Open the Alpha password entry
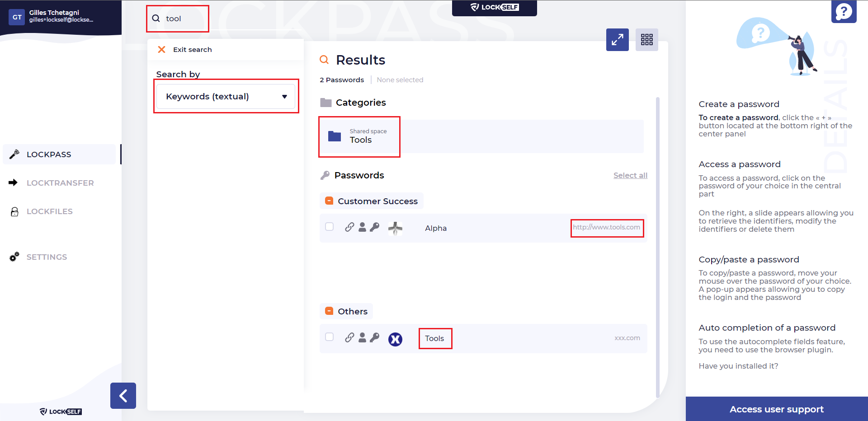 (483, 228)
